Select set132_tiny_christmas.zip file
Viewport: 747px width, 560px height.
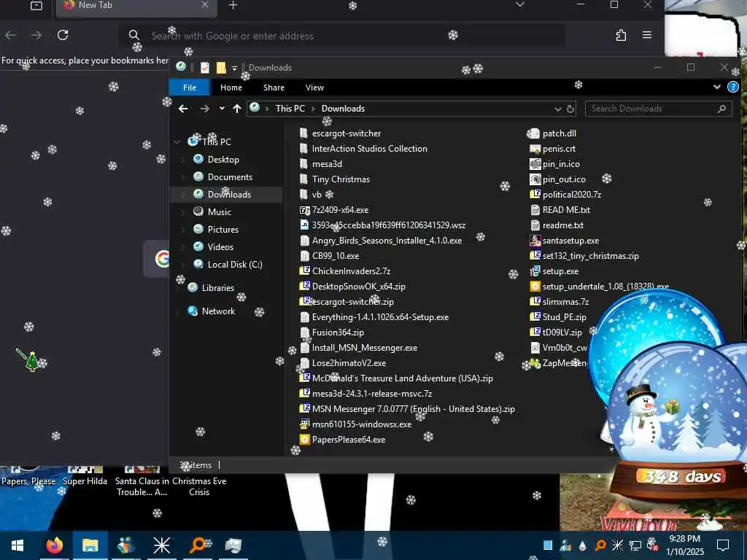pyautogui.click(x=584, y=256)
